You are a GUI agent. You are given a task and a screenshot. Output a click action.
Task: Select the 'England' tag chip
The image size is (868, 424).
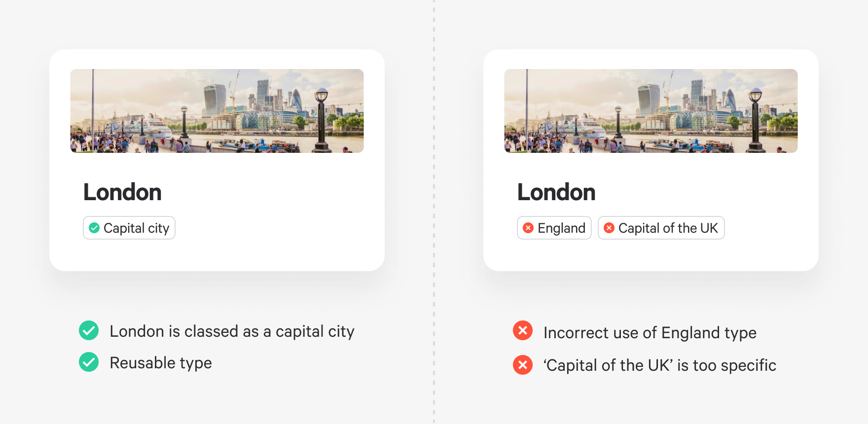tap(554, 228)
